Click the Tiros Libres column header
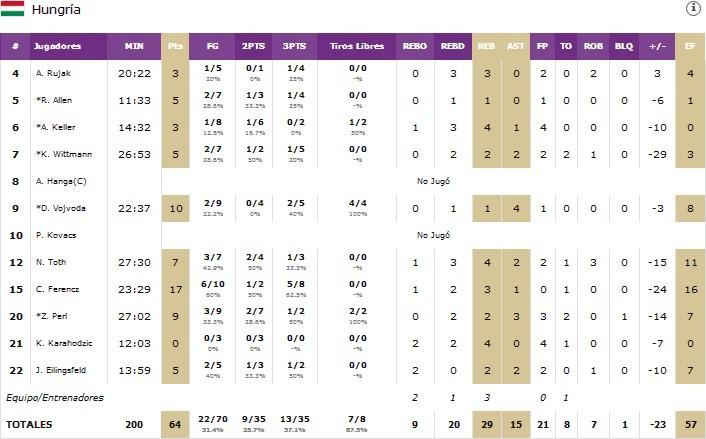Screen dimensions: 706x439 click(357, 46)
